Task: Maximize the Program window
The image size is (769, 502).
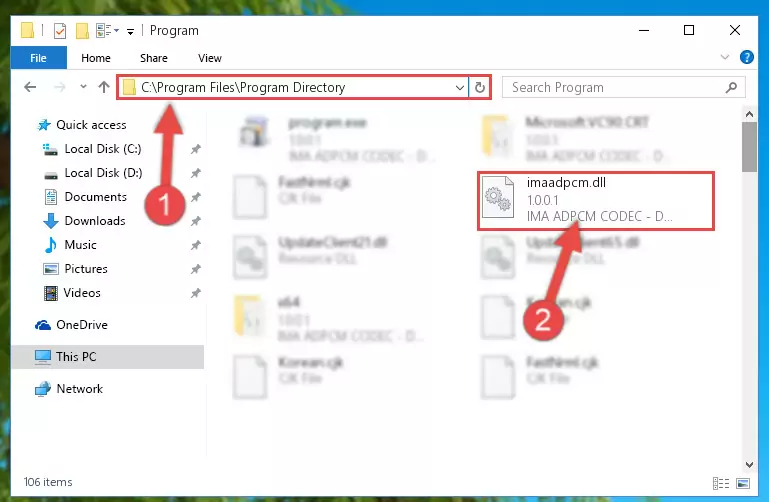Action: (689, 30)
